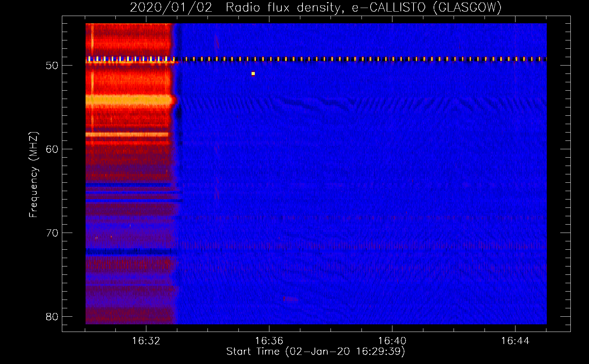Click the 70 frequency tick label

tap(52, 233)
